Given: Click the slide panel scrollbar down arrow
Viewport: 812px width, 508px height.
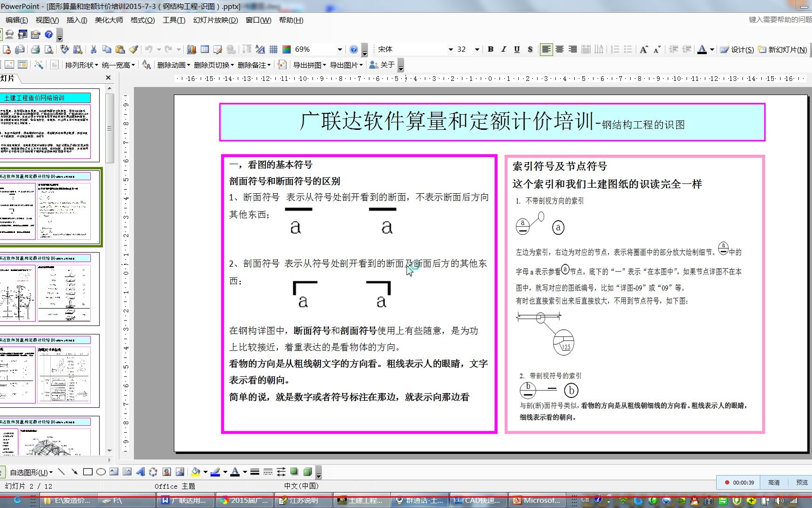Looking at the screenshot, I should [x=109, y=451].
